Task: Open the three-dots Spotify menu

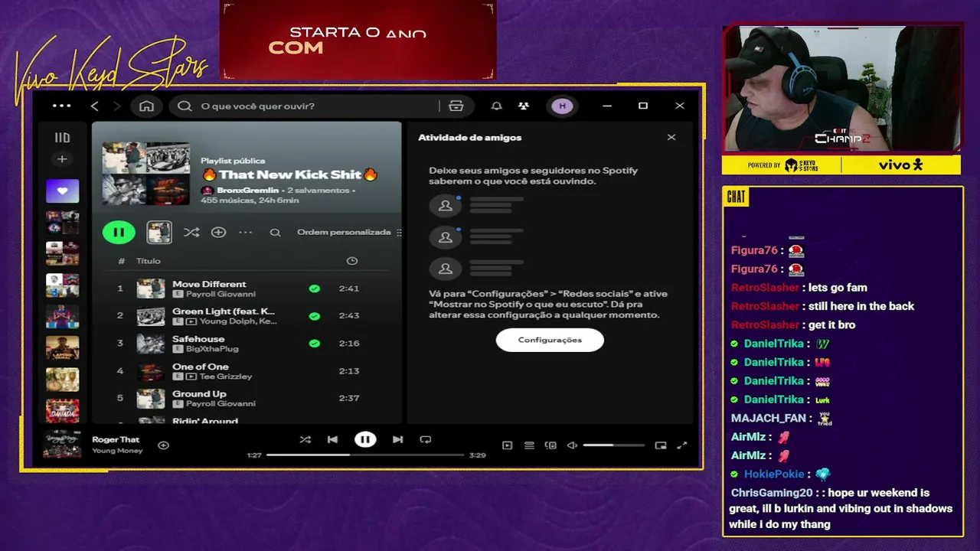Action: click(x=61, y=106)
